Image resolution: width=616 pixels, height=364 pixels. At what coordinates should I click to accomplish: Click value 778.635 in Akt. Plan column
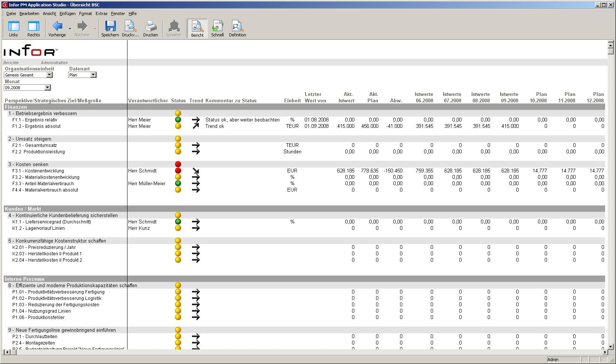point(370,171)
